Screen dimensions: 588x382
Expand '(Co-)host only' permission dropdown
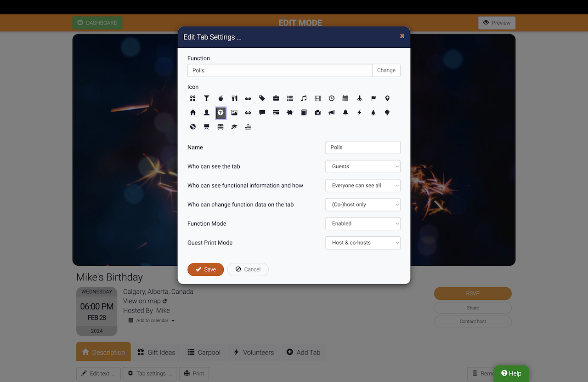click(363, 205)
